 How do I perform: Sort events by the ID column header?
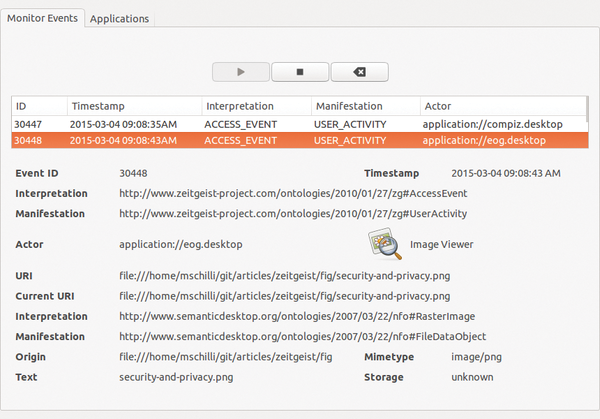click(39, 106)
